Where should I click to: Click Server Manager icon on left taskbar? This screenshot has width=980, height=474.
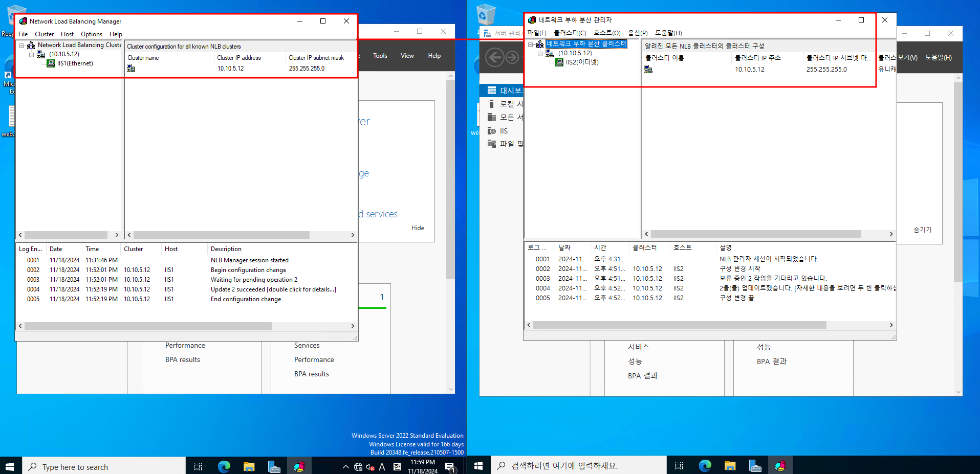274,466
